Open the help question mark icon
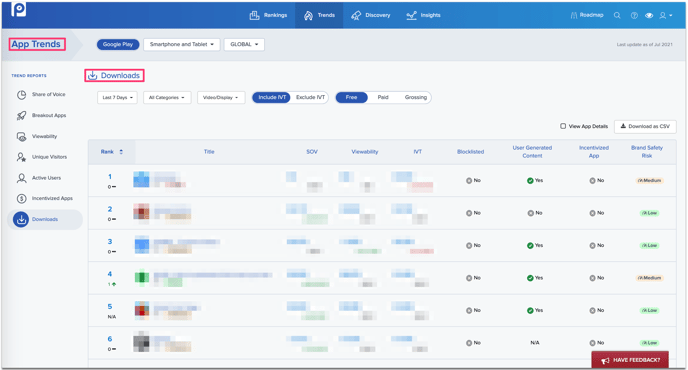688x370 pixels. tap(634, 15)
